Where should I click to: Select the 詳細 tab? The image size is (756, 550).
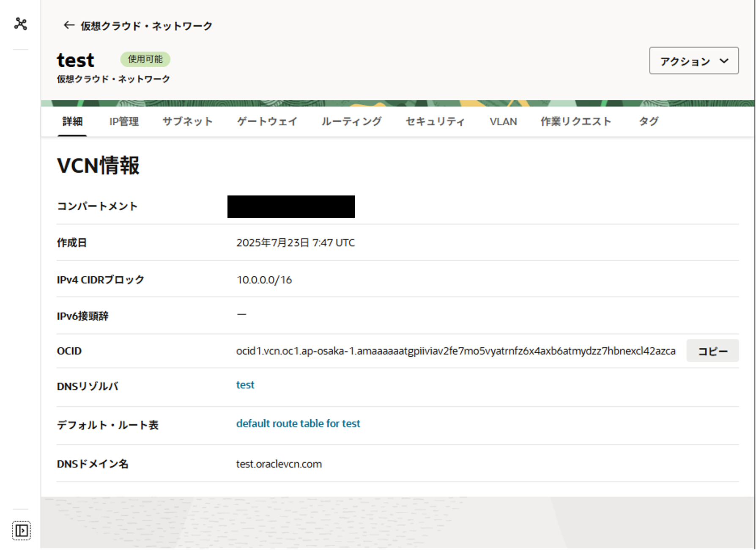pyautogui.click(x=72, y=122)
